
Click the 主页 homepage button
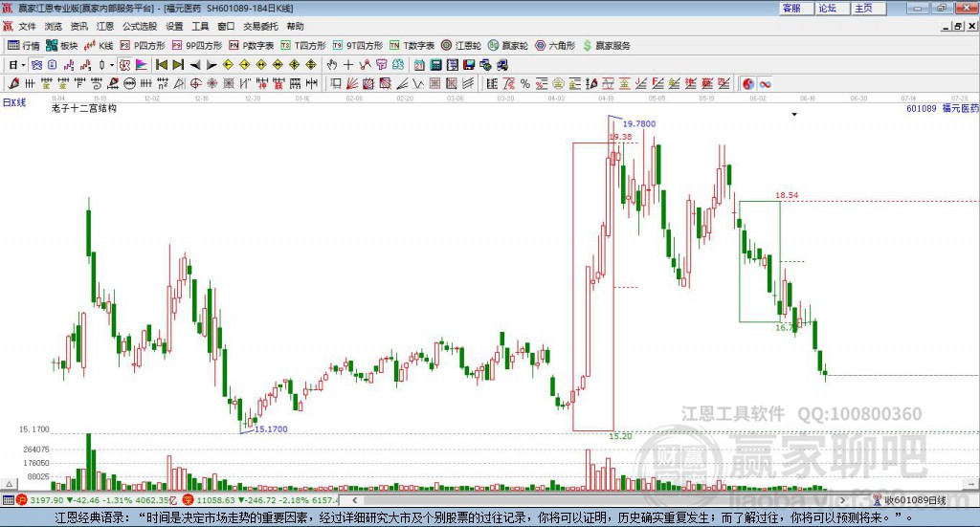pyautogui.click(x=869, y=8)
